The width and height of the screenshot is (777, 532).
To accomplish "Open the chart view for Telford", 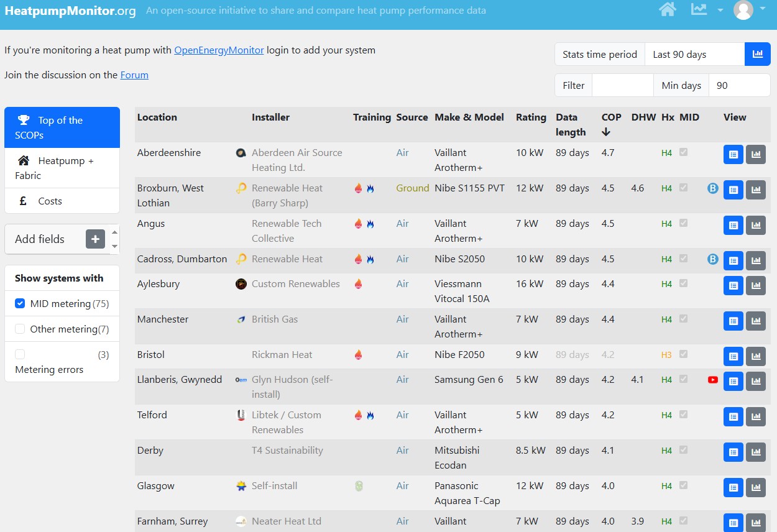I will 756,417.
